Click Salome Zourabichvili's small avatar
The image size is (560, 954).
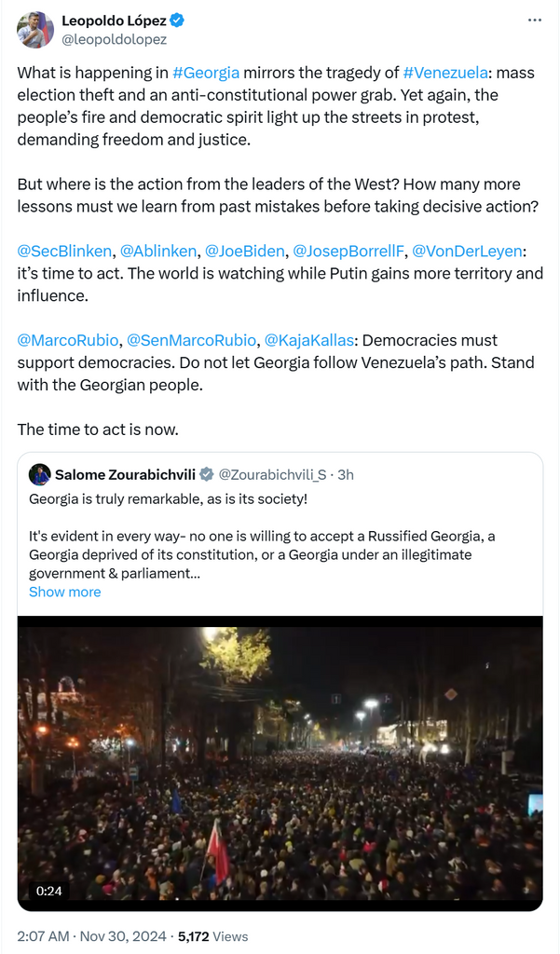(40, 474)
